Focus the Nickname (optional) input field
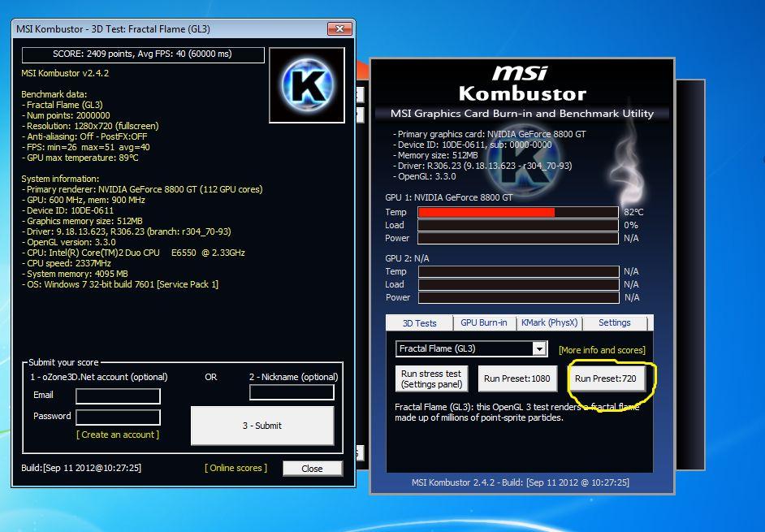 pos(292,392)
